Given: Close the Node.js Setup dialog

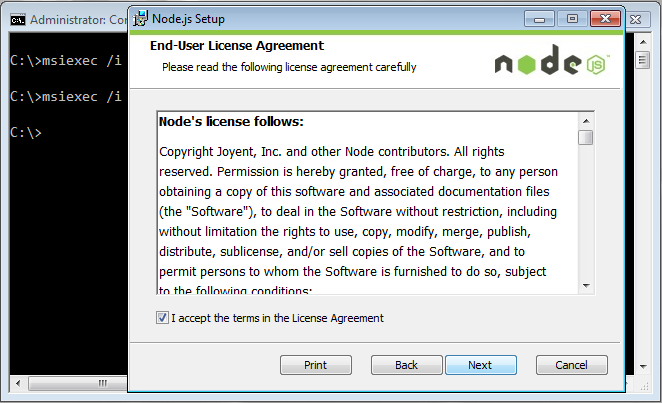Looking at the screenshot, I should click(605, 19).
